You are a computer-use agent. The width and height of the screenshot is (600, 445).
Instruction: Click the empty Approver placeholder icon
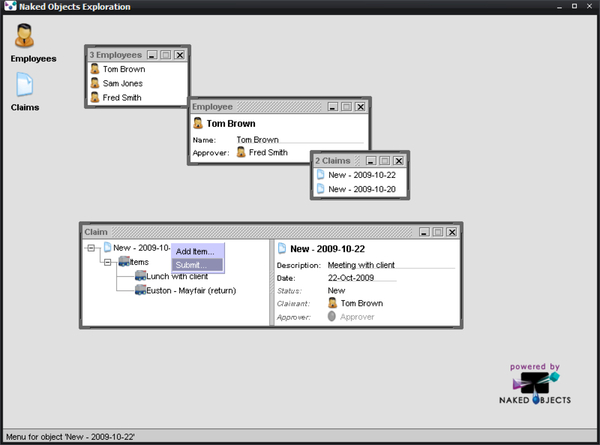pos(332,316)
